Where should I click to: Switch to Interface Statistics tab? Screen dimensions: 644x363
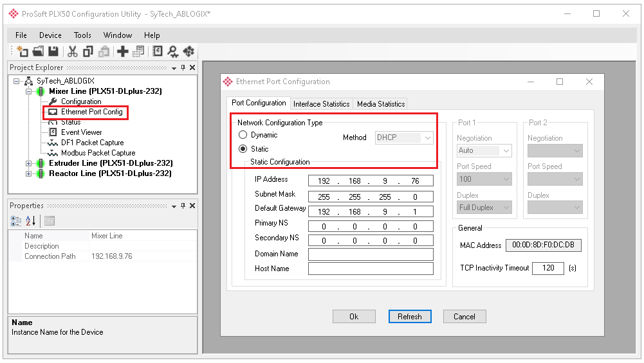click(321, 104)
